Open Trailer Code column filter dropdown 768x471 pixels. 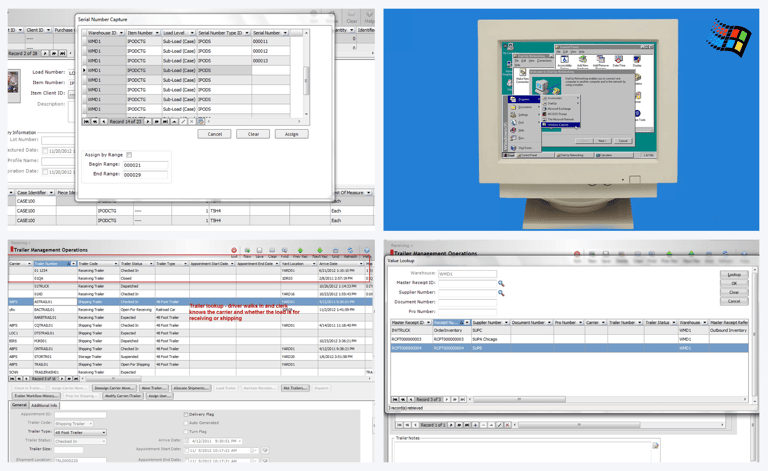116,263
